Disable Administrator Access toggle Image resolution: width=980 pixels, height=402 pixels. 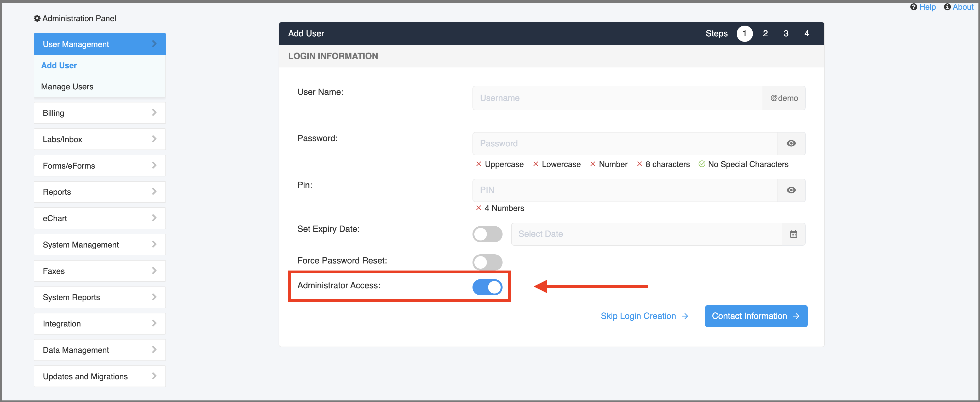pos(487,287)
